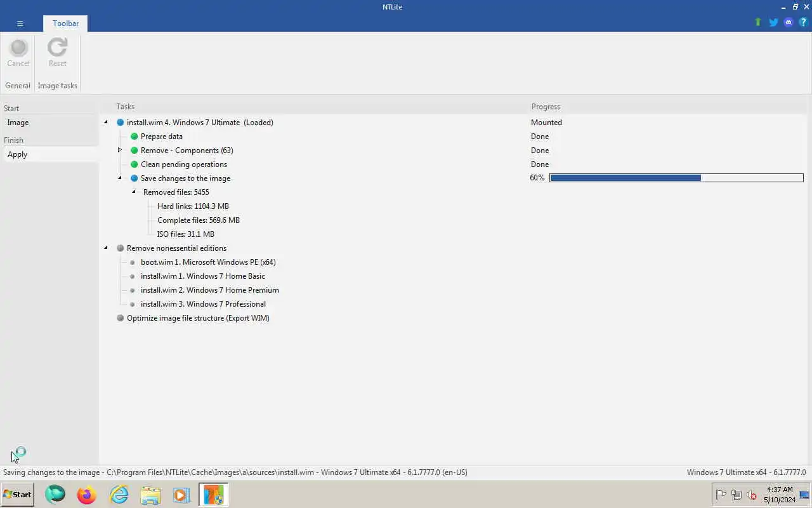Click the Tasks column header

pos(125,107)
